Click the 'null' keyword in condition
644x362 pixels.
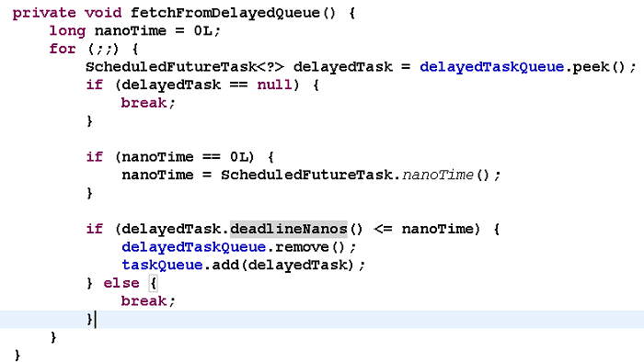click(275, 85)
